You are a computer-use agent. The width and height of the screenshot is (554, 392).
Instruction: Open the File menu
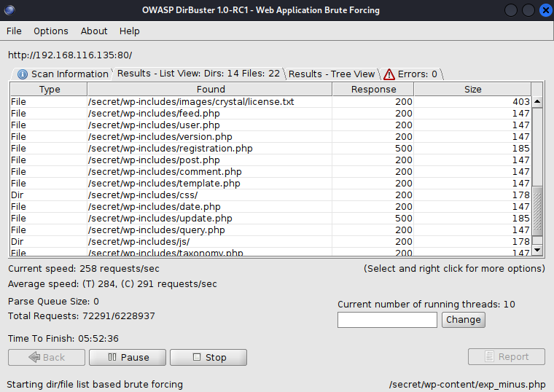(x=14, y=31)
